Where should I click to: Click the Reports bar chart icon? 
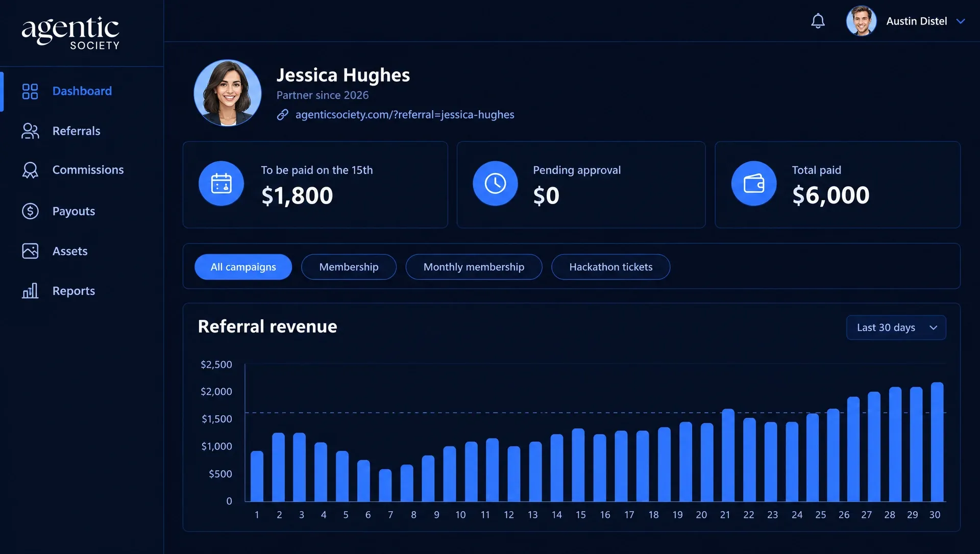coord(30,291)
